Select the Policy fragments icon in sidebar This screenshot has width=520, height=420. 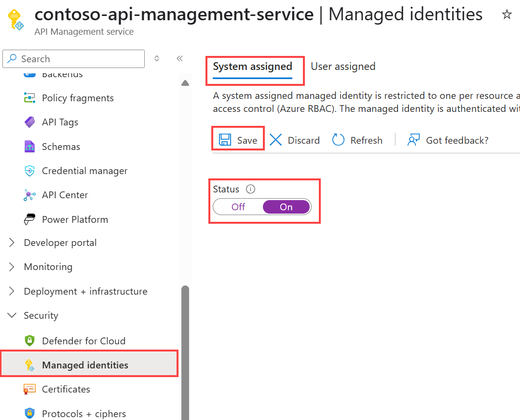29,98
